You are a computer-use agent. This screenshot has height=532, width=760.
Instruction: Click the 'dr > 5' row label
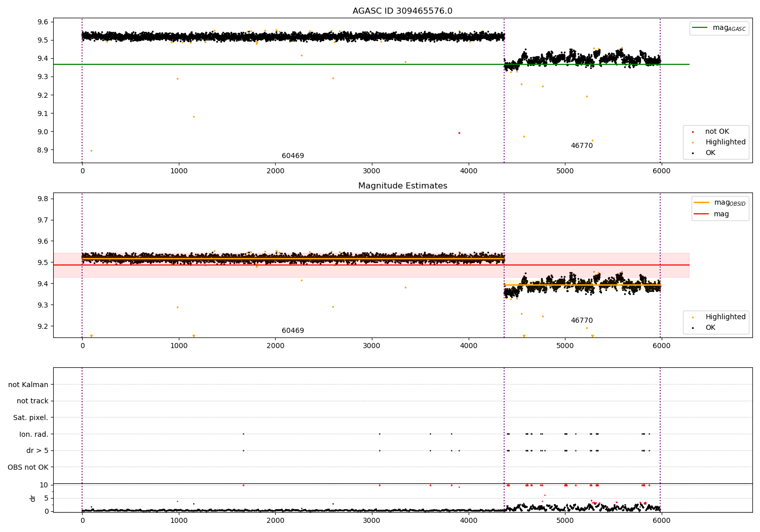pyautogui.click(x=37, y=451)
